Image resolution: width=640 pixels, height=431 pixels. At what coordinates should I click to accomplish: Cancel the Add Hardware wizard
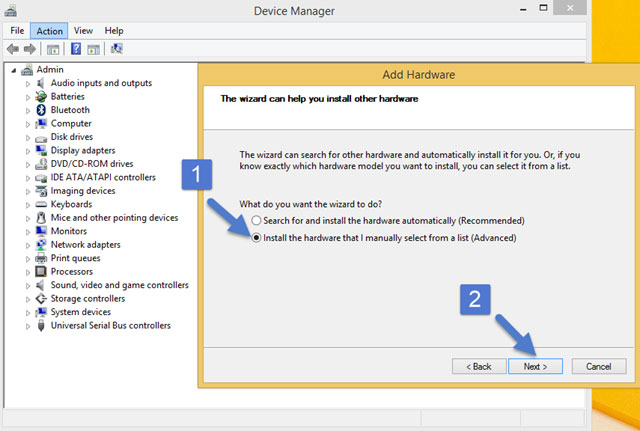599,367
